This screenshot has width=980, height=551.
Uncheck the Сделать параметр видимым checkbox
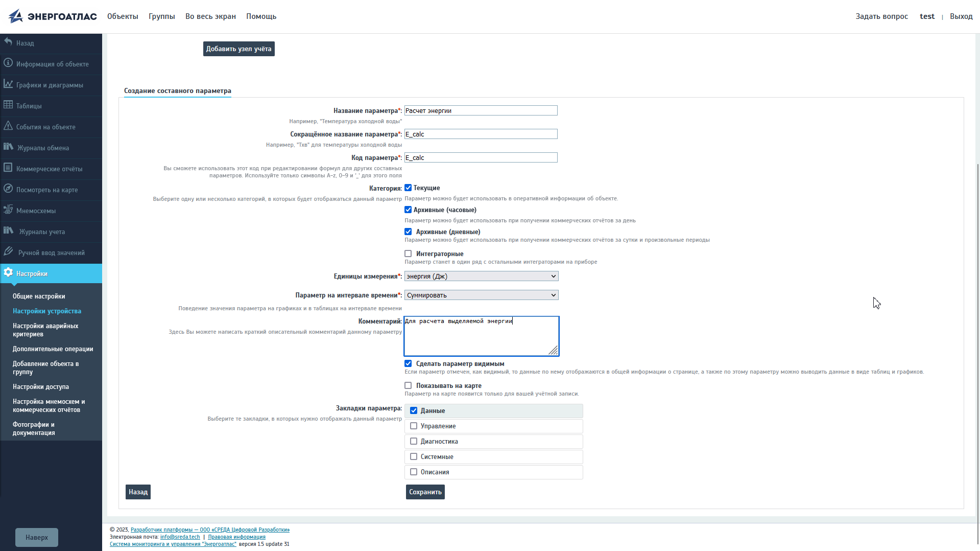click(x=408, y=364)
